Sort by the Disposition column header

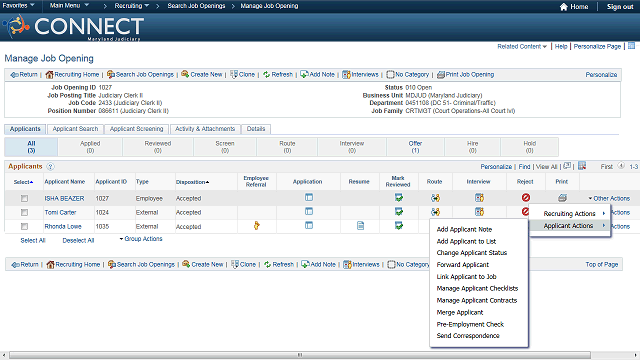pyautogui.click(x=192, y=182)
